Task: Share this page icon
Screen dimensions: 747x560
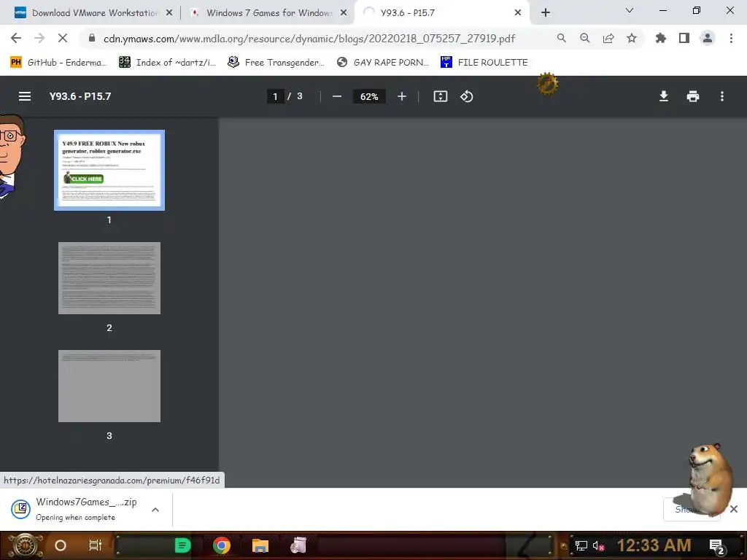Action: (x=608, y=38)
